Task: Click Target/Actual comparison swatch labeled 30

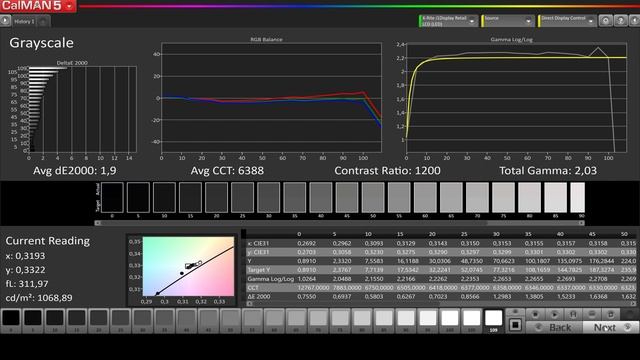Action: (x=269, y=198)
